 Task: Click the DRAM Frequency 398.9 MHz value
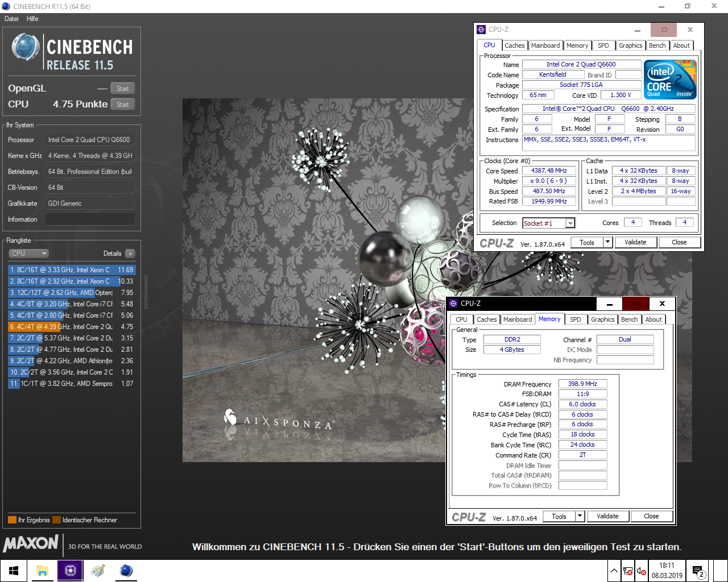(583, 384)
